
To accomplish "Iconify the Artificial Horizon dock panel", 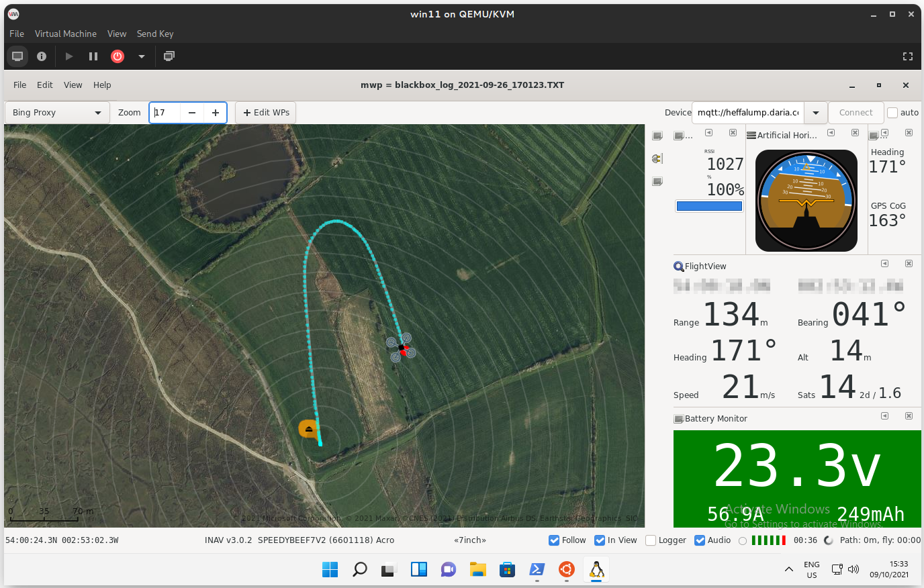I will click(831, 133).
